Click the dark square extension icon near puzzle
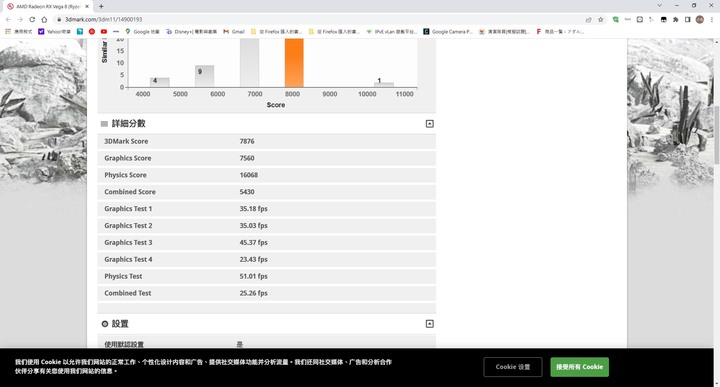The image size is (720, 387). click(x=664, y=20)
